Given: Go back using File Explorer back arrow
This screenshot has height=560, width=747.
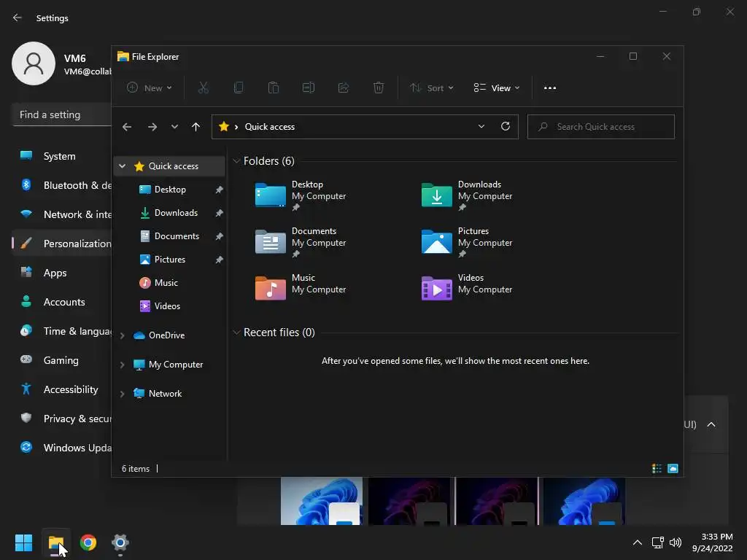Looking at the screenshot, I should pyautogui.click(x=127, y=127).
